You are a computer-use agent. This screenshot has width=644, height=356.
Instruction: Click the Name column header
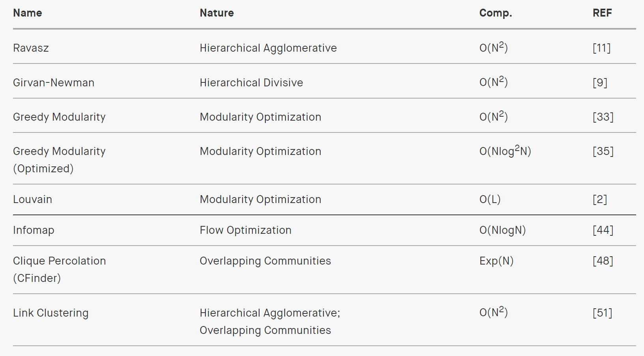[x=28, y=13]
